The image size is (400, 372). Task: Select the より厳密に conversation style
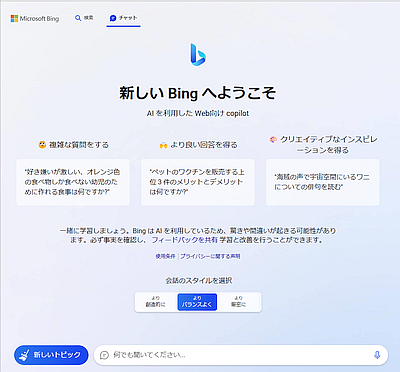239,302
